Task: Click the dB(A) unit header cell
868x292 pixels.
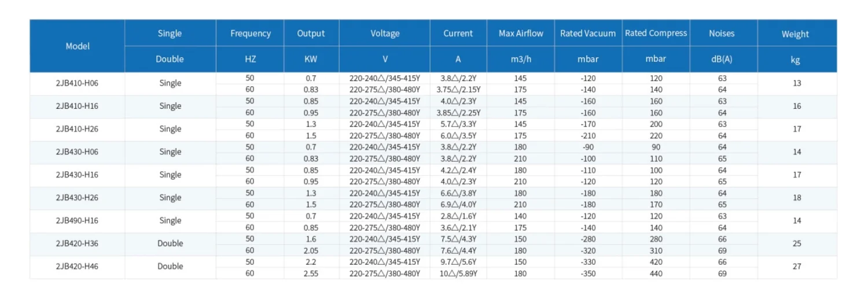Action: coord(722,59)
